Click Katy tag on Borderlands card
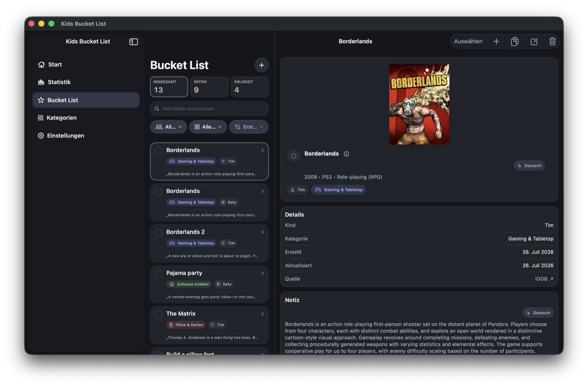The image size is (588, 387). point(229,202)
